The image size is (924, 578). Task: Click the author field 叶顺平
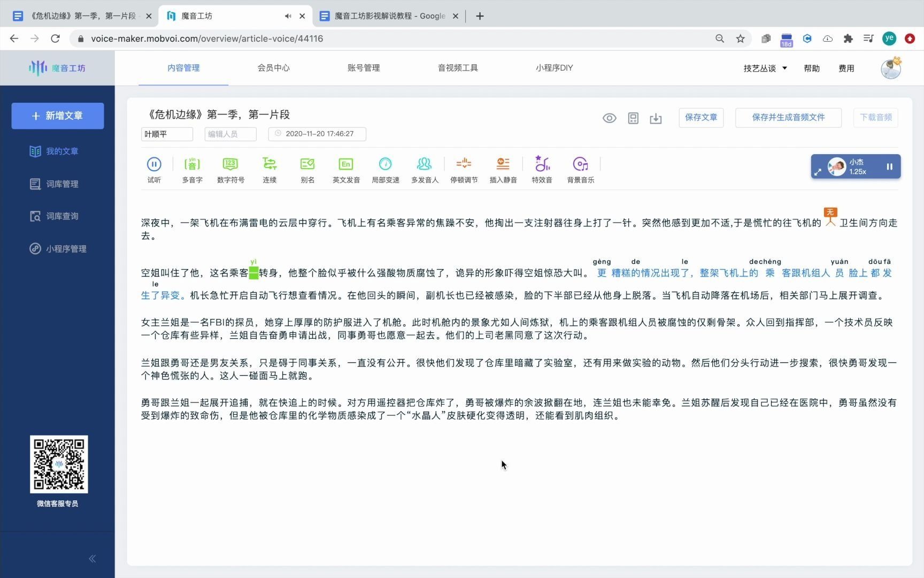167,134
